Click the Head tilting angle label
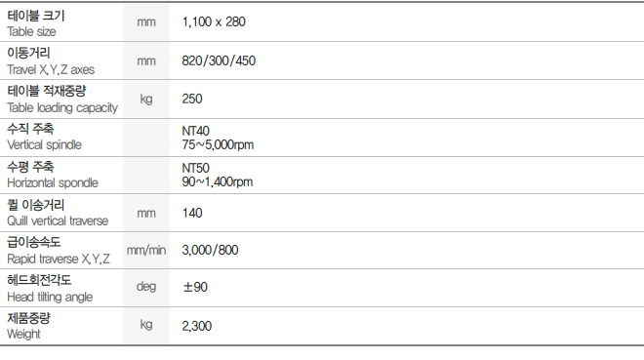Image resolution: width=644 pixels, height=360 pixels. point(50,297)
